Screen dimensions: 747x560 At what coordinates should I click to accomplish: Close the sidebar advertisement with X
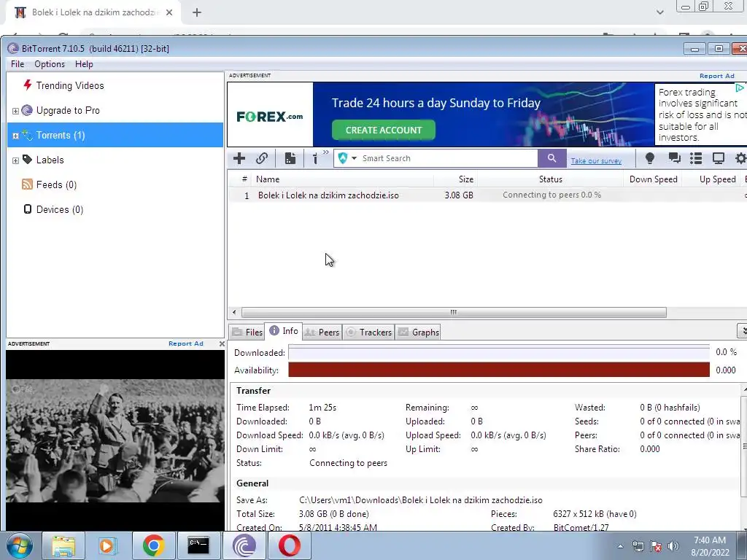[222, 343]
